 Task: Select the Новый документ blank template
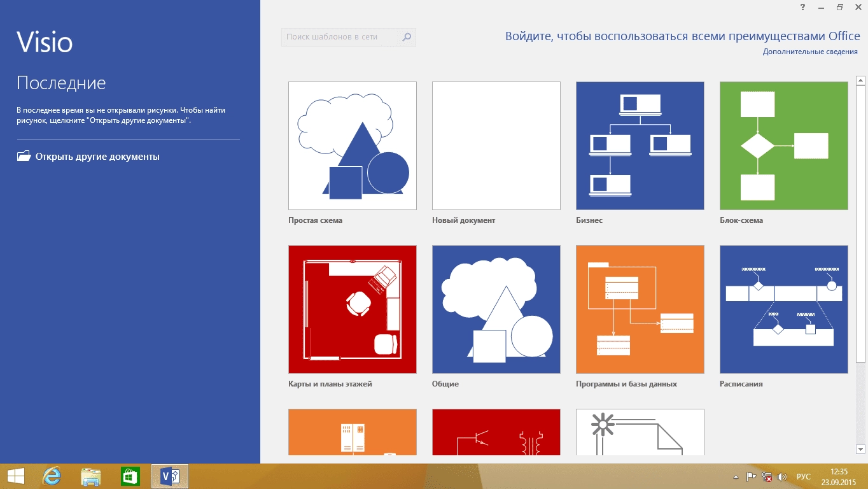coord(496,146)
